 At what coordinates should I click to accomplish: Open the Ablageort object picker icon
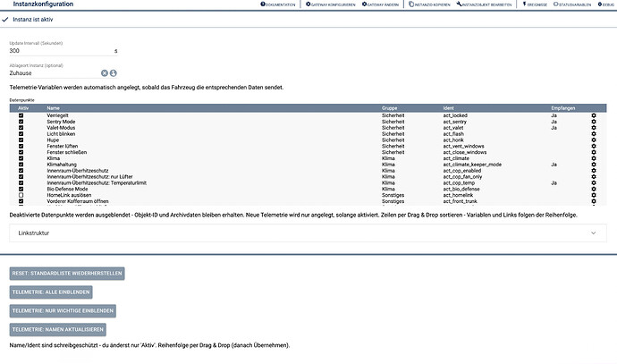click(114, 73)
